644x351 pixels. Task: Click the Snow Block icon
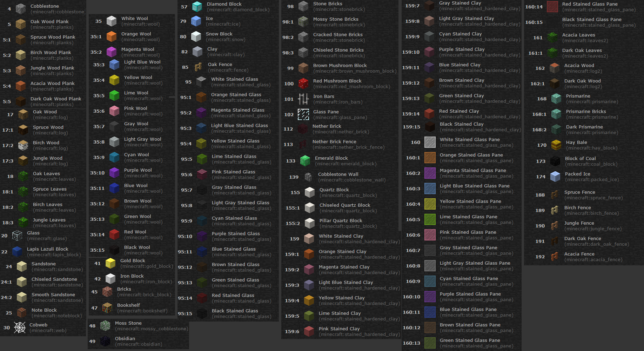tap(196, 37)
